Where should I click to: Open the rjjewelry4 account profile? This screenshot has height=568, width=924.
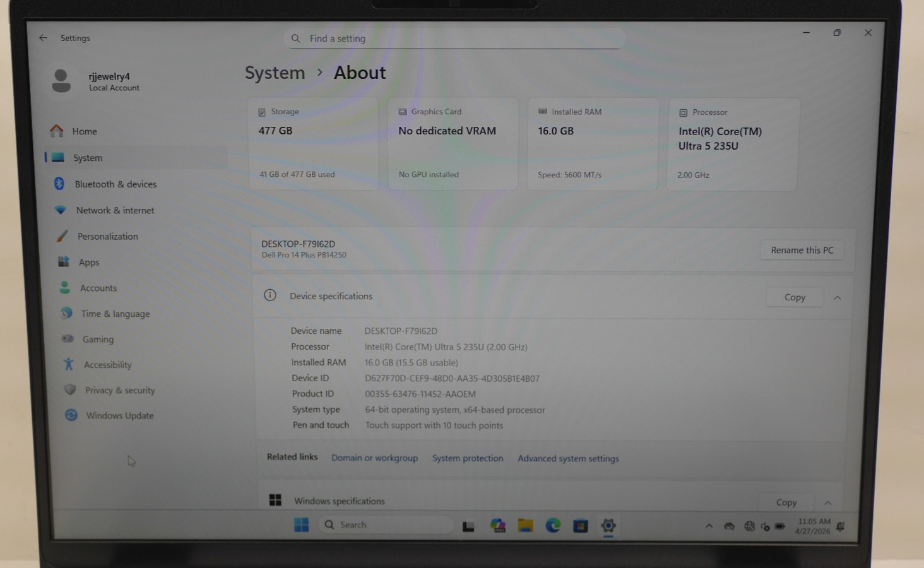click(x=95, y=81)
